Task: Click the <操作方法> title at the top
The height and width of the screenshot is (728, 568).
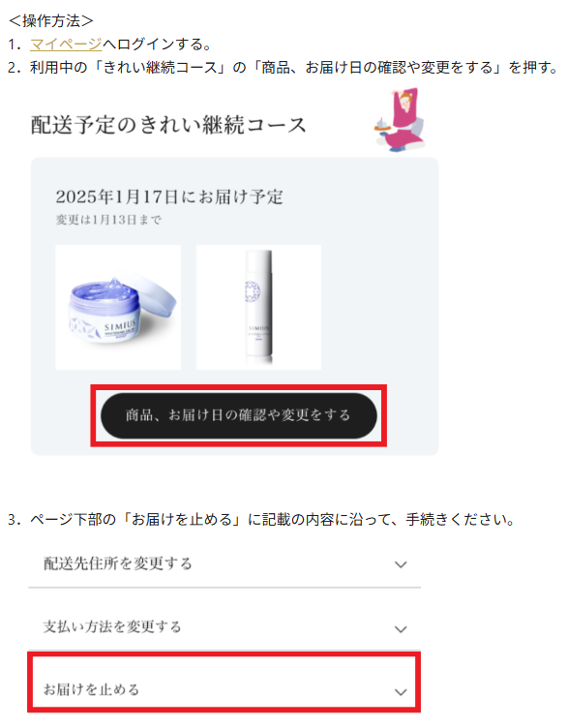Action: coord(51,21)
